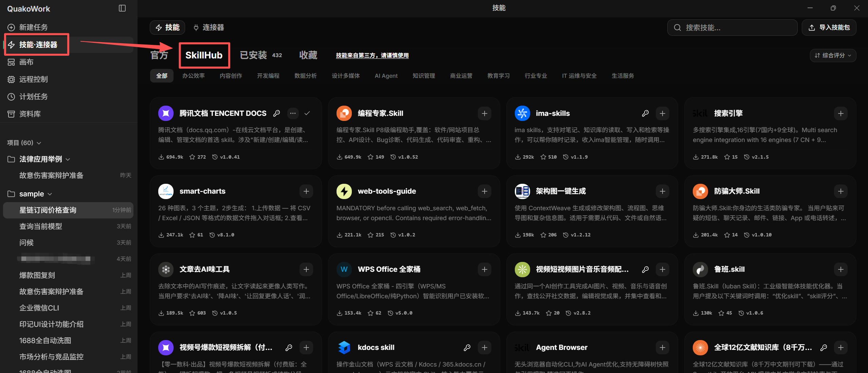Viewport: 868px width, 373px height.
Task: Open the 查询当前模型 task
Action: pyautogui.click(x=68, y=227)
